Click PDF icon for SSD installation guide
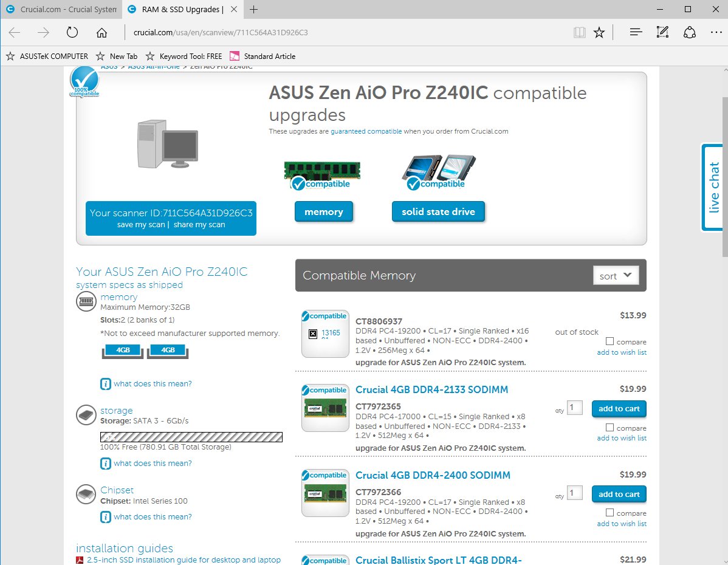The height and width of the screenshot is (565, 728). click(80, 560)
